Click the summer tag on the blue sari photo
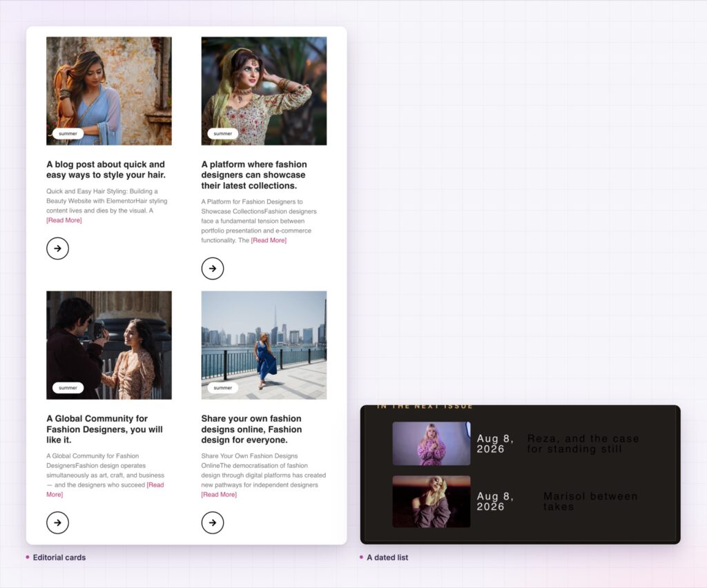 [68, 134]
